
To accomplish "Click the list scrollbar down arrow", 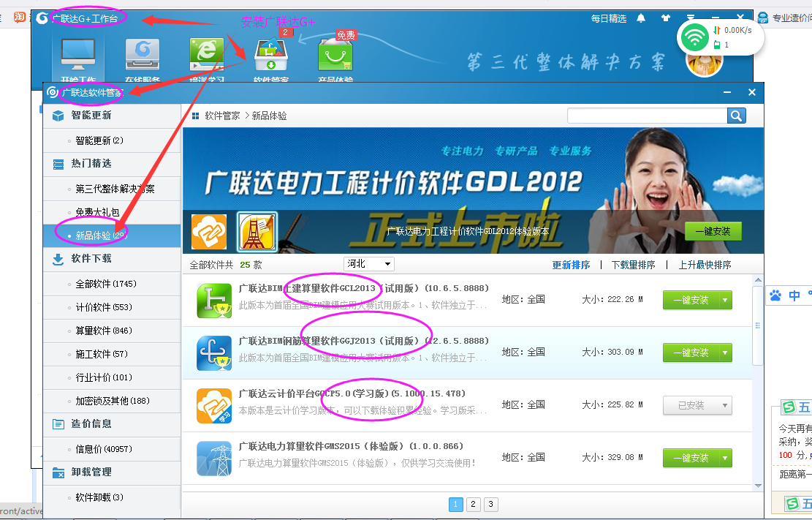I will (758, 486).
